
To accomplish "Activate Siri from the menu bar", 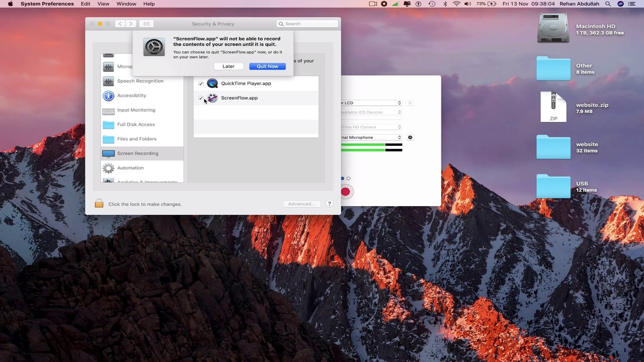I will (x=620, y=4).
